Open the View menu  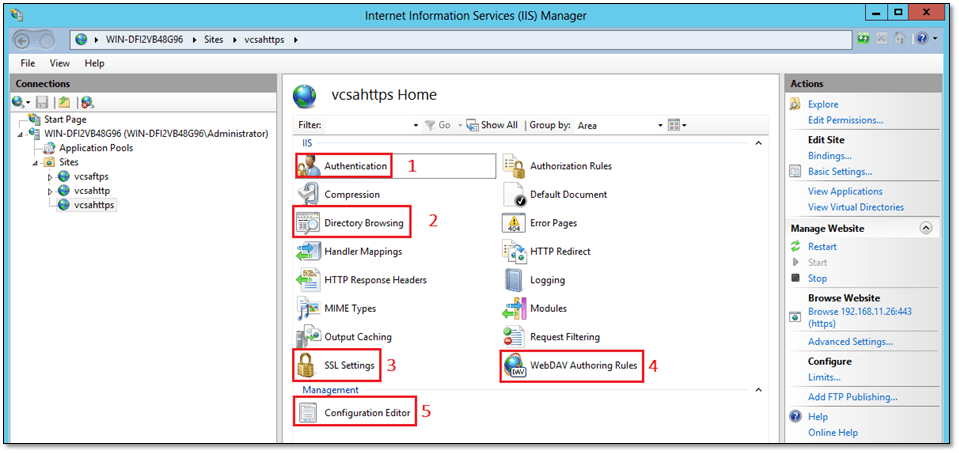pyautogui.click(x=60, y=63)
